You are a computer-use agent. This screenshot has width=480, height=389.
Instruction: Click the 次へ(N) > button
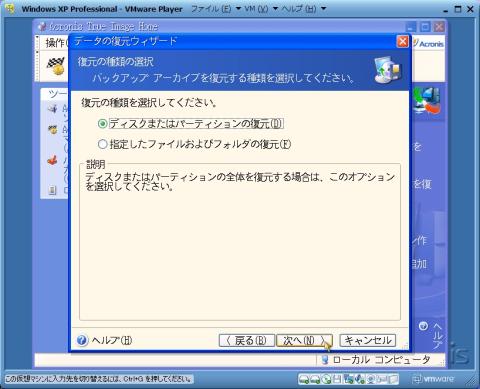click(304, 340)
